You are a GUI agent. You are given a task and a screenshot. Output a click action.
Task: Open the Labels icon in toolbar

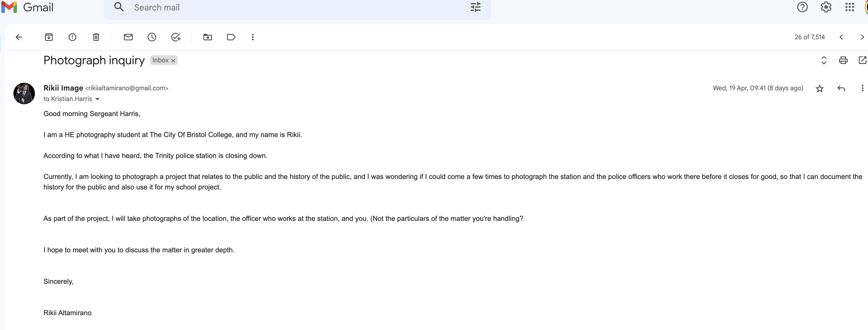click(x=231, y=37)
